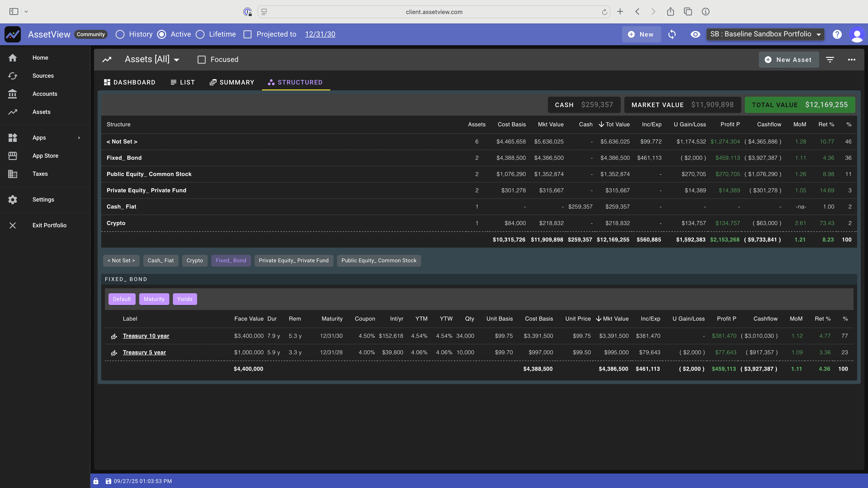Open the Treasury 10 year asset link

[x=146, y=336]
